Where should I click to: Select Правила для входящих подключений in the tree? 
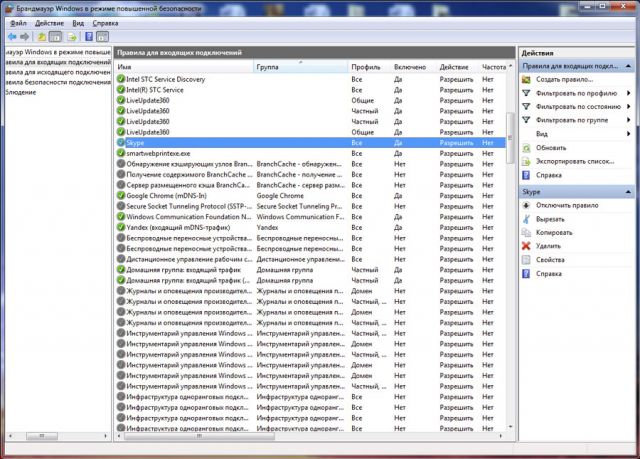tap(58, 62)
